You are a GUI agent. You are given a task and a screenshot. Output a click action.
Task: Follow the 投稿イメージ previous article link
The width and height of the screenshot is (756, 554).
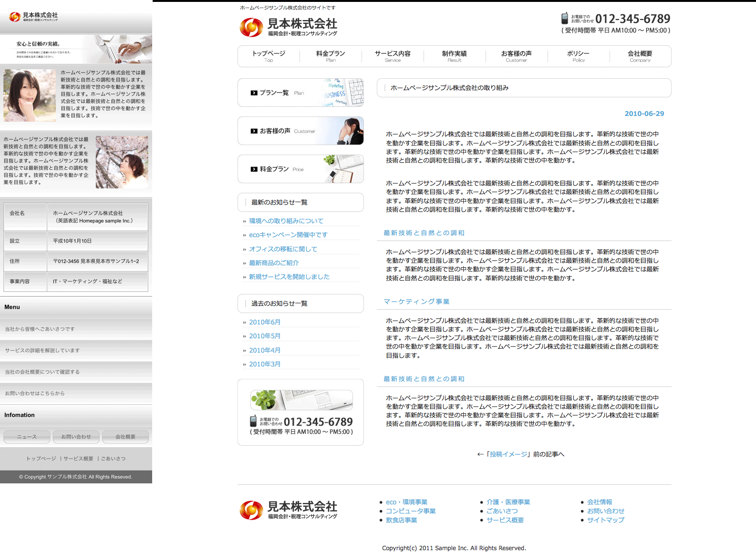[x=508, y=454]
